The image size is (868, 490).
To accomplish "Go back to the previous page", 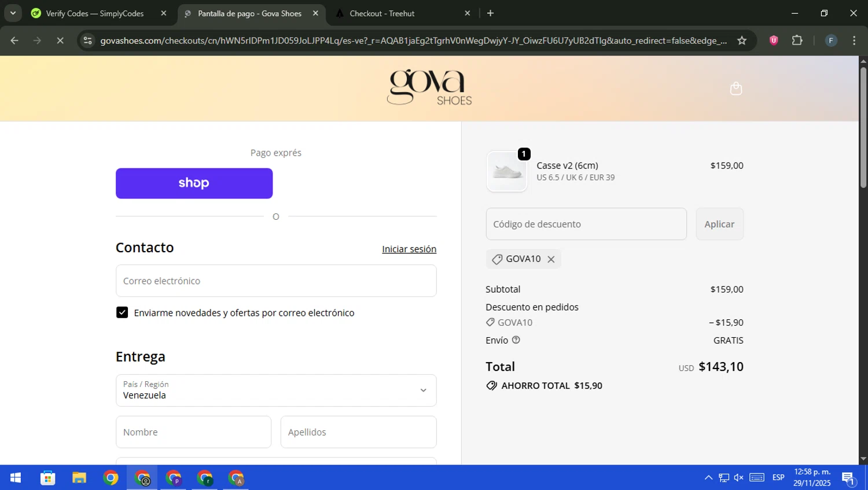I will pyautogui.click(x=14, y=40).
